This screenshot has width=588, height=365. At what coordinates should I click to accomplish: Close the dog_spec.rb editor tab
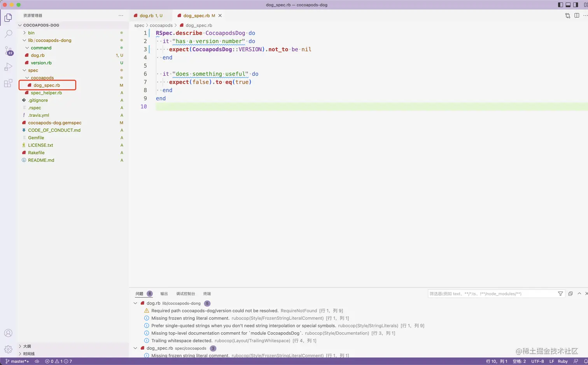[220, 16]
